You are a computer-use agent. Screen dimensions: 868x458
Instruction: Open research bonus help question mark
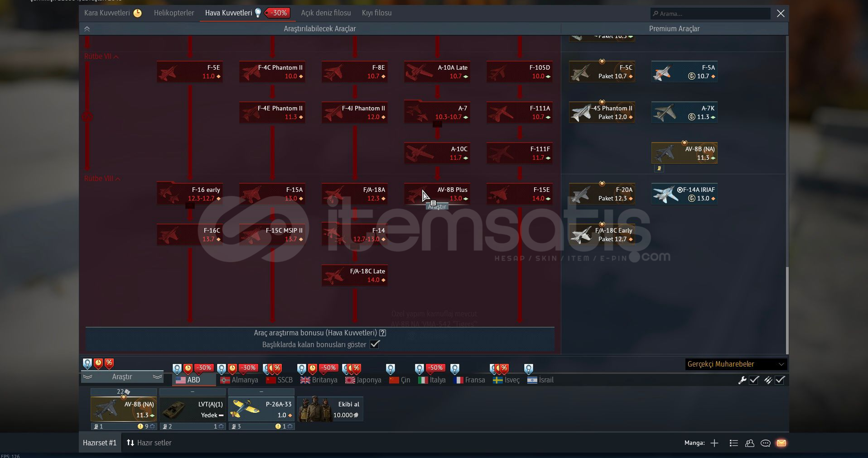point(383,333)
